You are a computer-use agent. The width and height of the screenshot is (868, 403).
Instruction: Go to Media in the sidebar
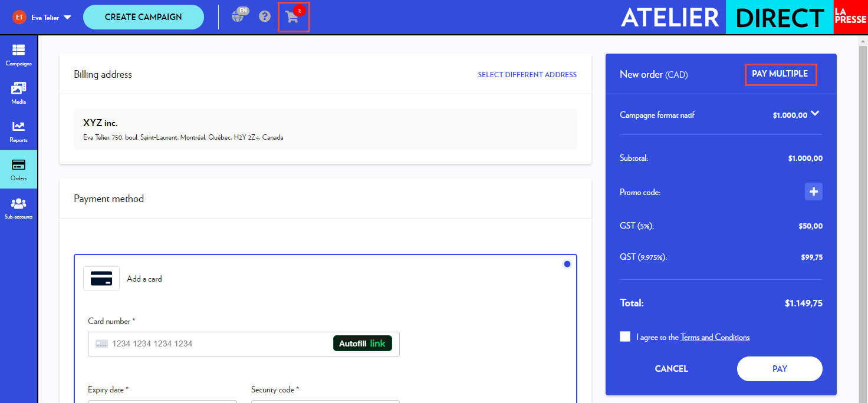[x=19, y=93]
